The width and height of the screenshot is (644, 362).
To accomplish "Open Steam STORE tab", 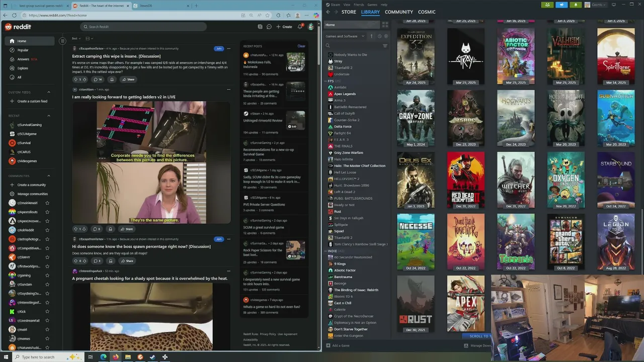I will pyautogui.click(x=349, y=12).
